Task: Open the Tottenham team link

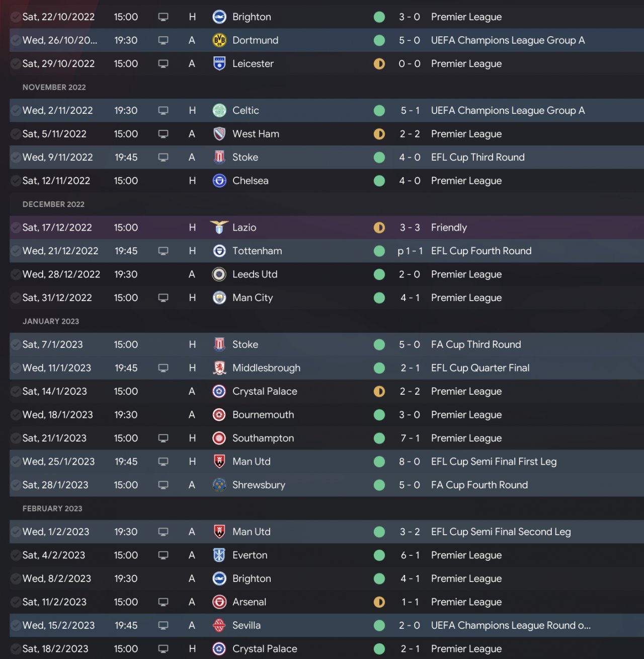Action: click(257, 251)
